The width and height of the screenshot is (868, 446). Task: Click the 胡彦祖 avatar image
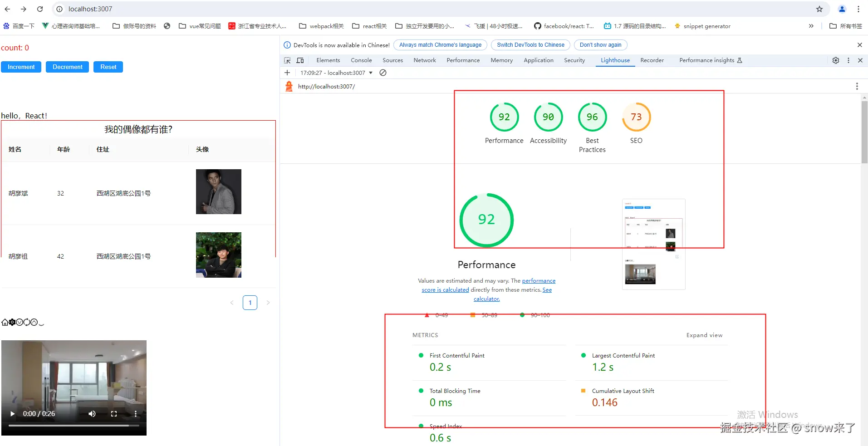[x=219, y=255]
